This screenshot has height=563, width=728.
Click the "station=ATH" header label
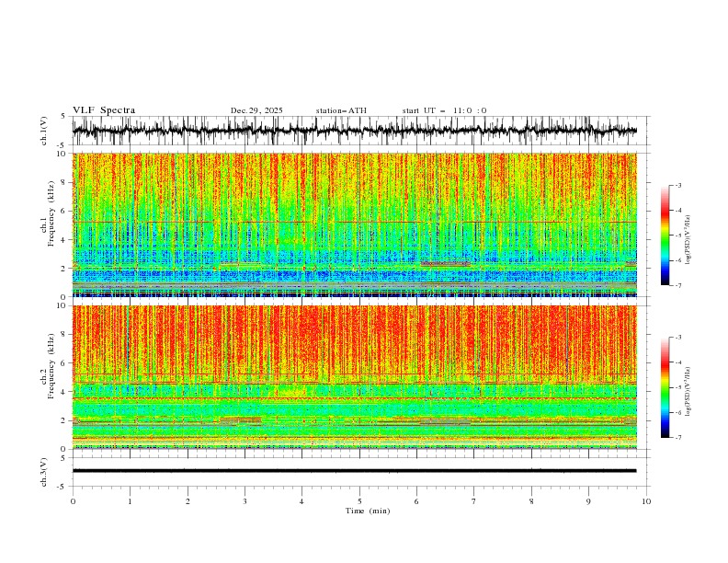(x=341, y=110)
